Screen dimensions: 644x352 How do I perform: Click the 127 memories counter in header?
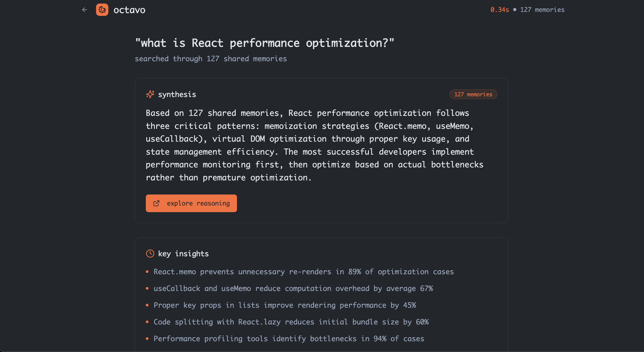542,10
